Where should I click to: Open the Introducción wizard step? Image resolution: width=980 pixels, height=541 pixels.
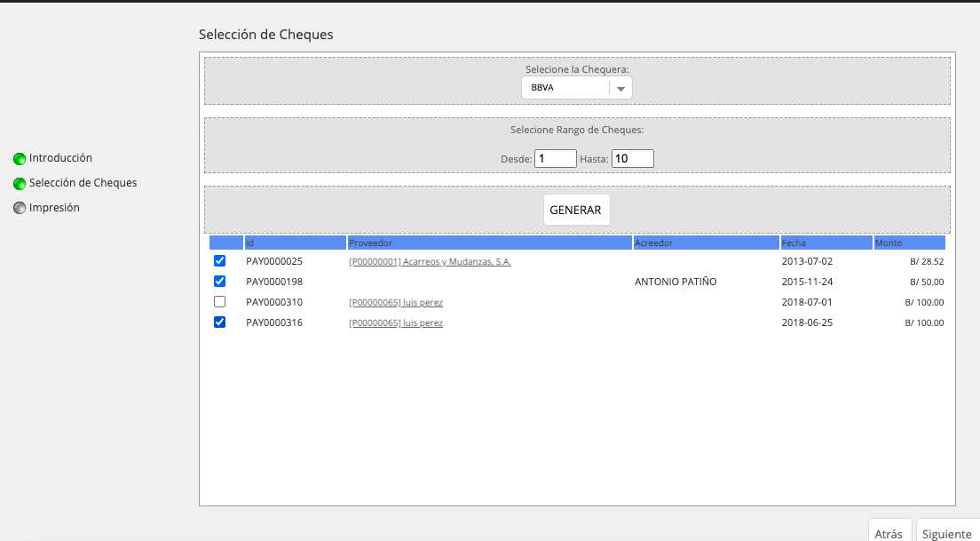60,157
